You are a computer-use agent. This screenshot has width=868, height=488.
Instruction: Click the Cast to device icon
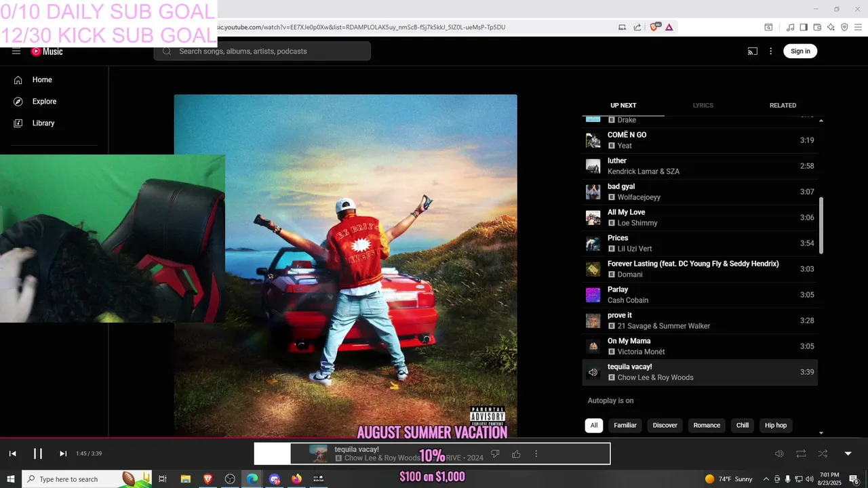[x=753, y=52]
